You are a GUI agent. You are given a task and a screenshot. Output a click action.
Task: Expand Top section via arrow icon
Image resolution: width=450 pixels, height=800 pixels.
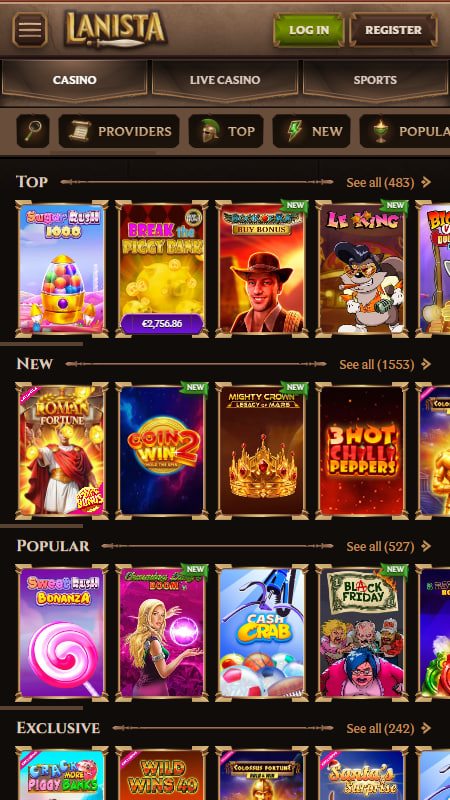(x=427, y=182)
